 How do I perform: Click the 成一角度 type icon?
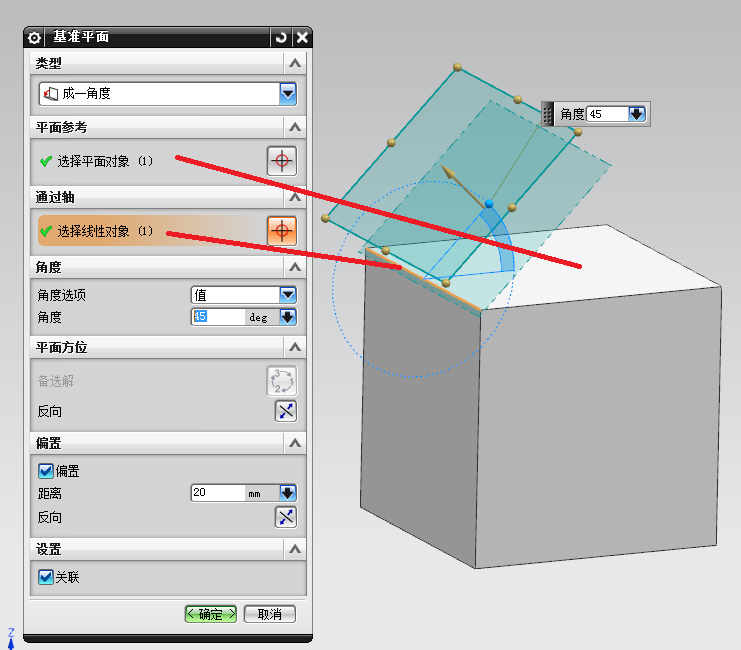[x=51, y=94]
